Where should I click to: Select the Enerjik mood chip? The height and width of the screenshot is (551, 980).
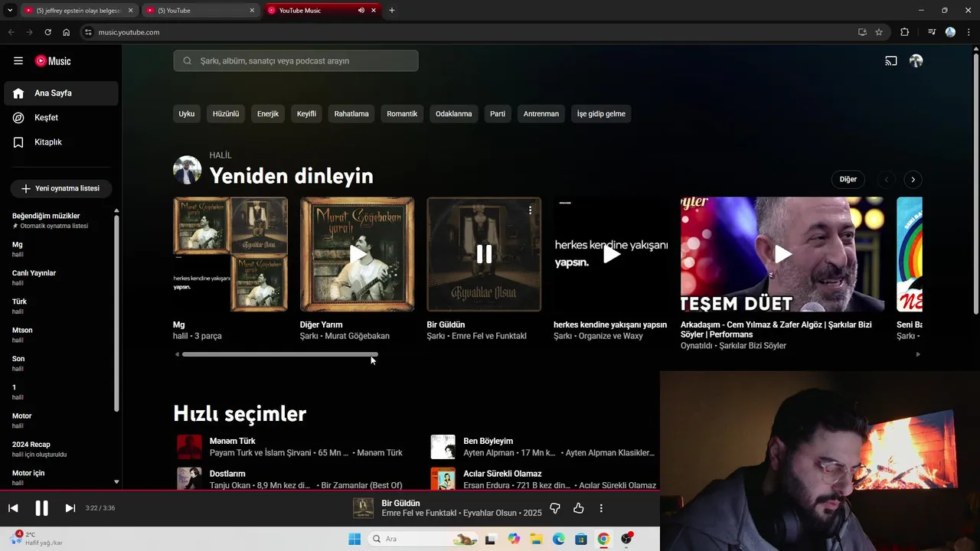(268, 113)
